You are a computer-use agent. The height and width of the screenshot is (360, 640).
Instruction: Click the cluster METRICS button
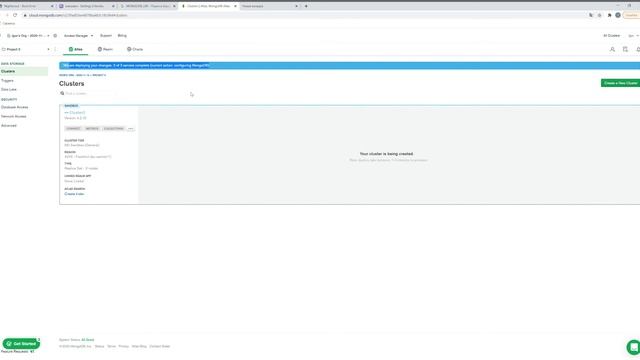(x=92, y=129)
